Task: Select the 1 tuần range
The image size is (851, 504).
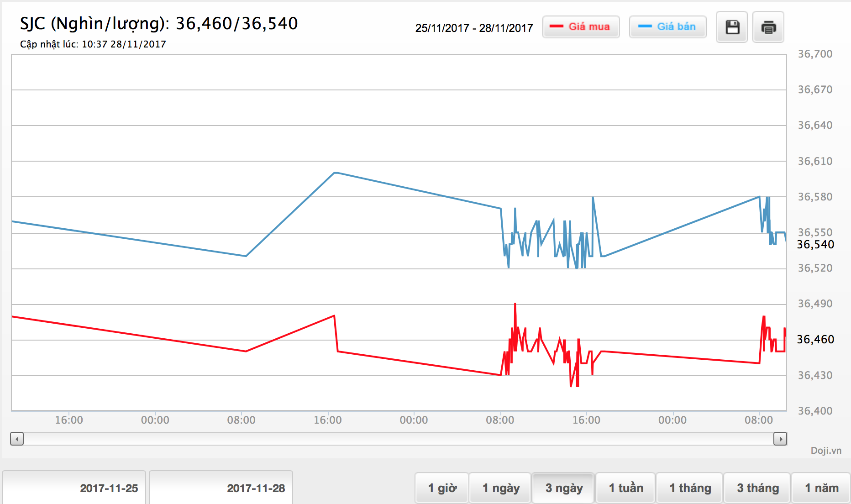Action: pyautogui.click(x=626, y=488)
